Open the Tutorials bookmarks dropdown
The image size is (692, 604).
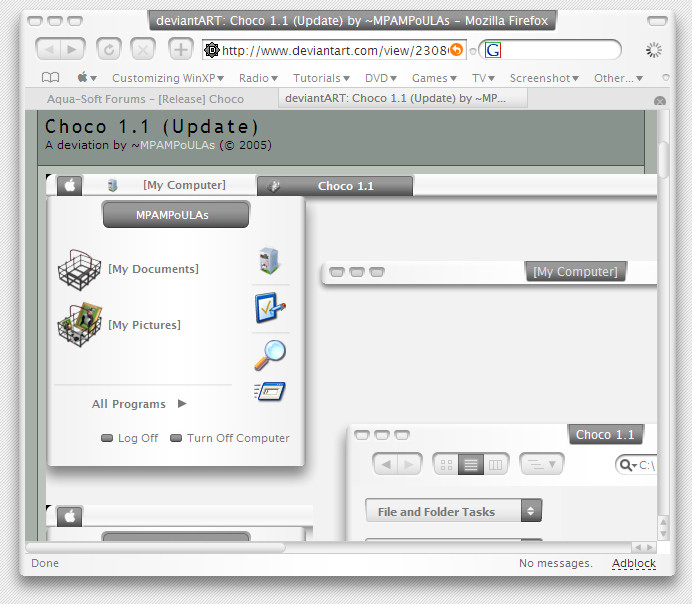tap(321, 78)
